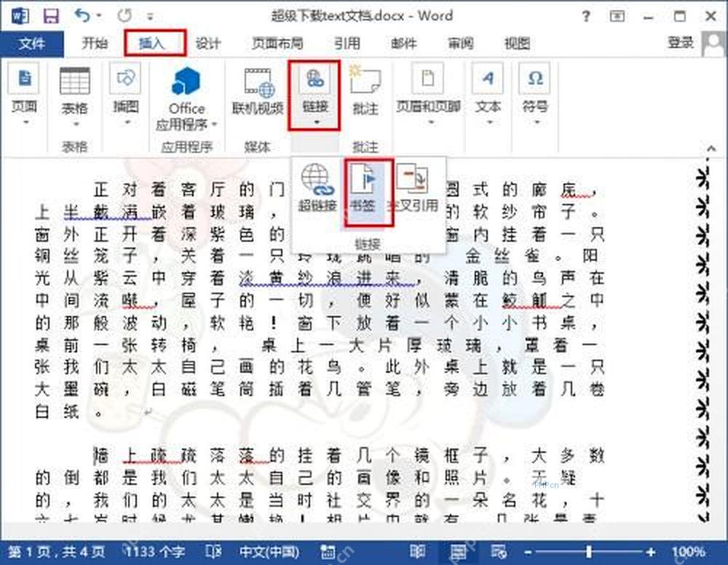Insert a 超链接 hyperlink
This screenshot has height=565, width=728.
[x=317, y=188]
